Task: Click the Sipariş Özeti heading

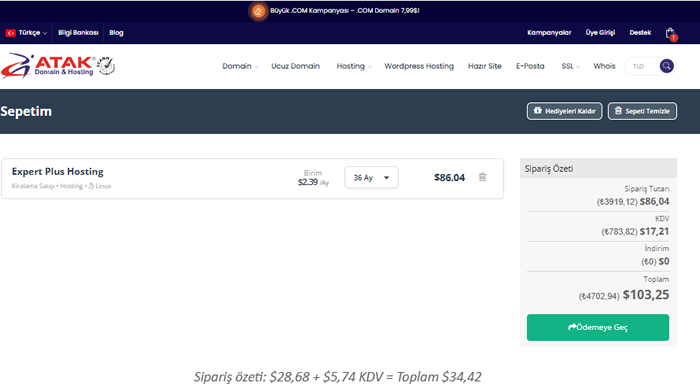Action: click(x=549, y=169)
